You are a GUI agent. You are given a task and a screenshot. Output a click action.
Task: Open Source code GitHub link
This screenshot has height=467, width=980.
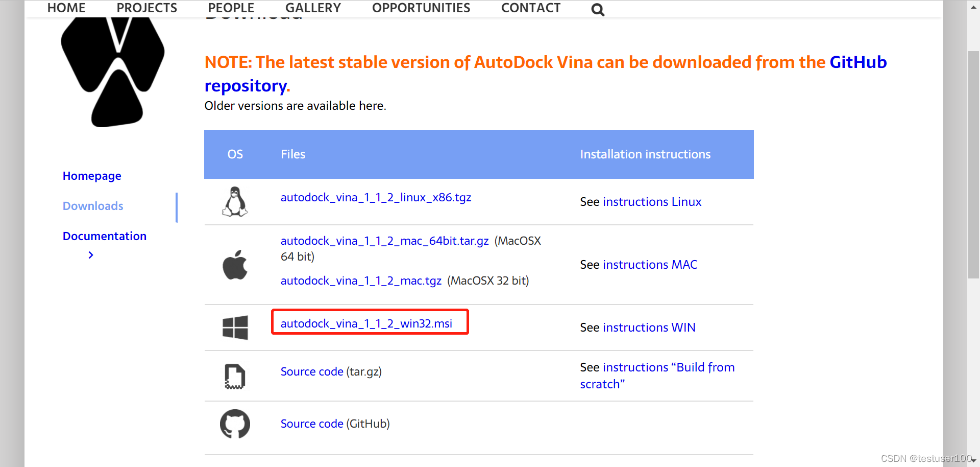[312, 424]
